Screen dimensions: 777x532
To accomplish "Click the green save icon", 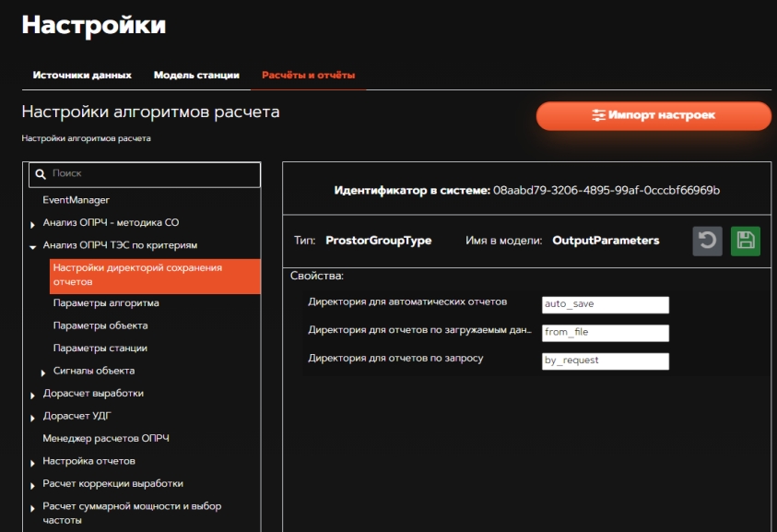I will (745, 241).
